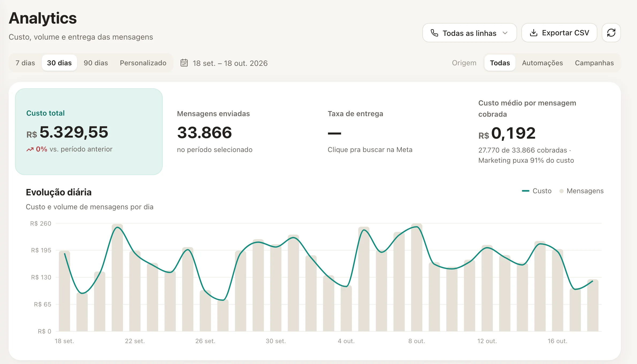Select the 7 dias period tab
The width and height of the screenshot is (637, 364).
pos(25,63)
